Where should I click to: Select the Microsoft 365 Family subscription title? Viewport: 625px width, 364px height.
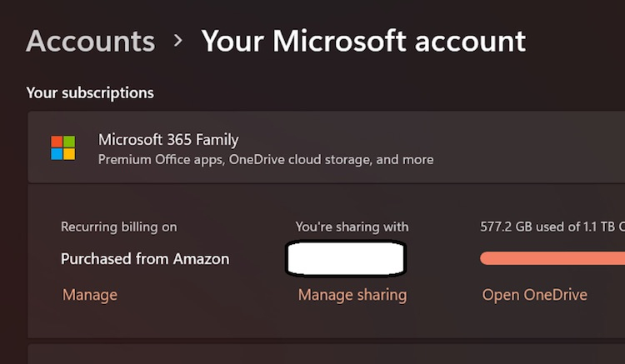(x=168, y=139)
